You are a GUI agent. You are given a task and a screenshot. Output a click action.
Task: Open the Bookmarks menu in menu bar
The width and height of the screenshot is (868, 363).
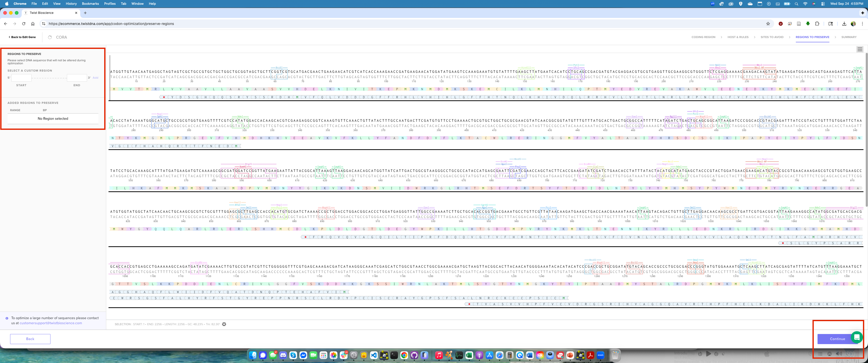90,4
